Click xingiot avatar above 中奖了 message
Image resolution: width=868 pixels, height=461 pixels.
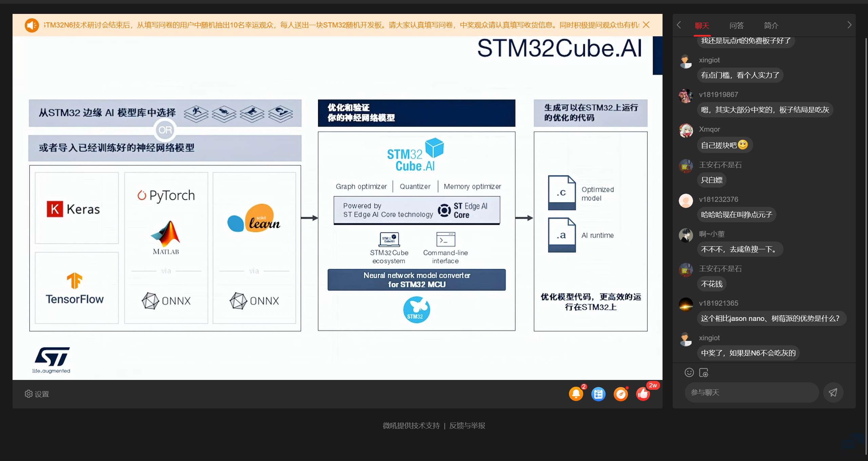686,339
